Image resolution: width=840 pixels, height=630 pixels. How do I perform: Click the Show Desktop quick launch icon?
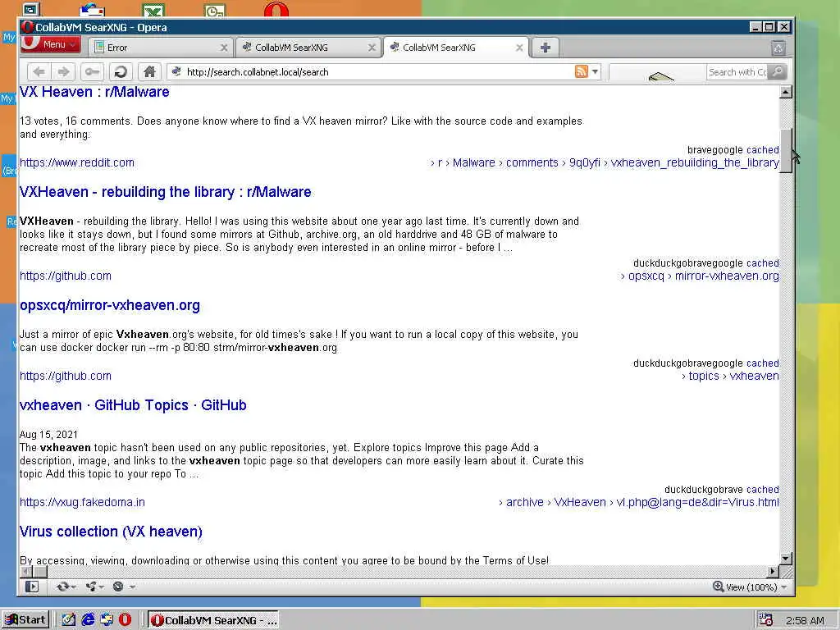pos(68,620)
